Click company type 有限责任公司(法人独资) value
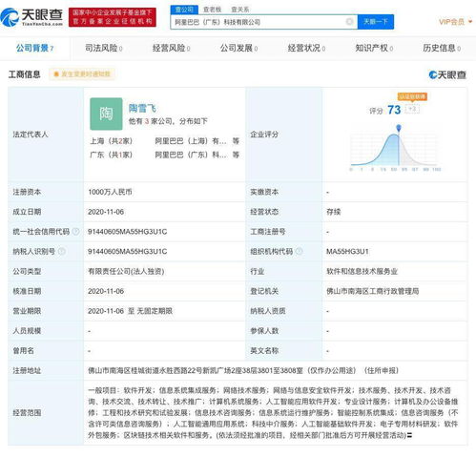Image resolution: width=476 pixels, height=457 pixels. click(126, 272)
